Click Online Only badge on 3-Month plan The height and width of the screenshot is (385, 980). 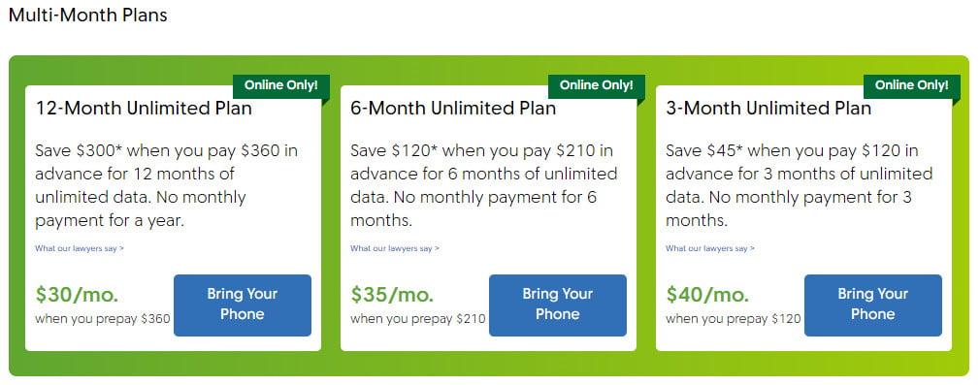point(912,85)
